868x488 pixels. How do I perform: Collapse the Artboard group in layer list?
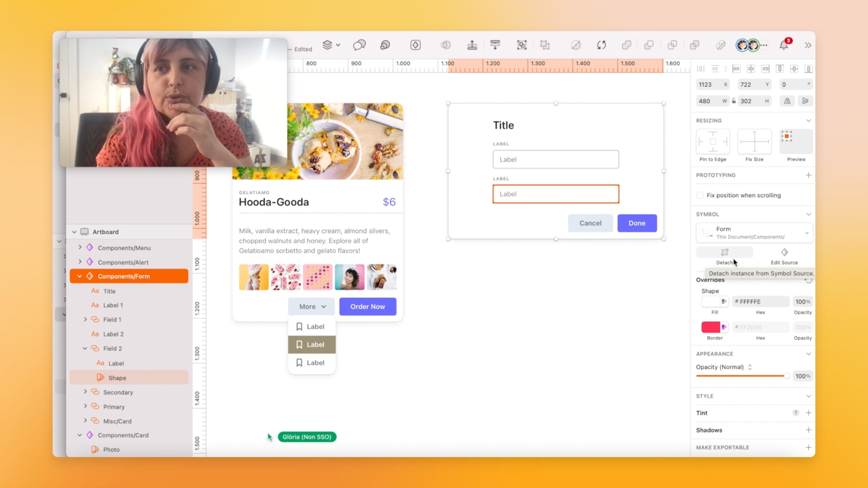[x=74, y=232]
